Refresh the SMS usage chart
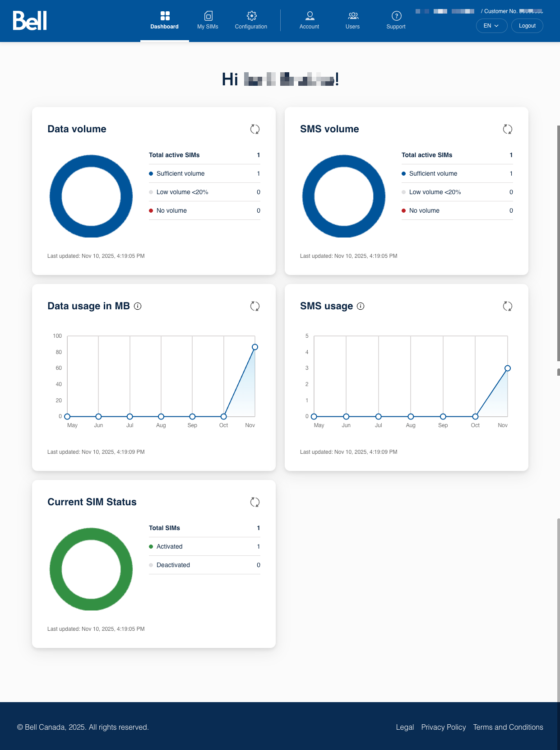560x750 pixels. point(508,306)
